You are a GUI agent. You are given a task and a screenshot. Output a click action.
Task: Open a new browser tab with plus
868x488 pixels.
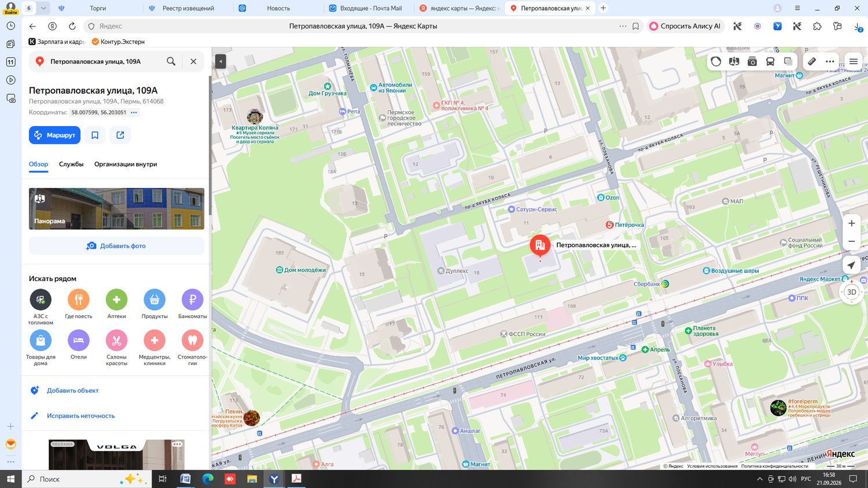[x=603, y=8]
